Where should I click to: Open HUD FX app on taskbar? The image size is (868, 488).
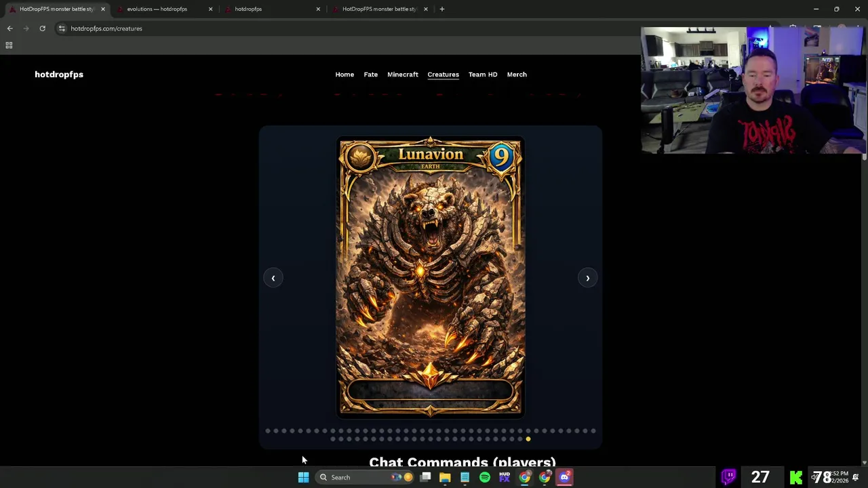[505, 477]
